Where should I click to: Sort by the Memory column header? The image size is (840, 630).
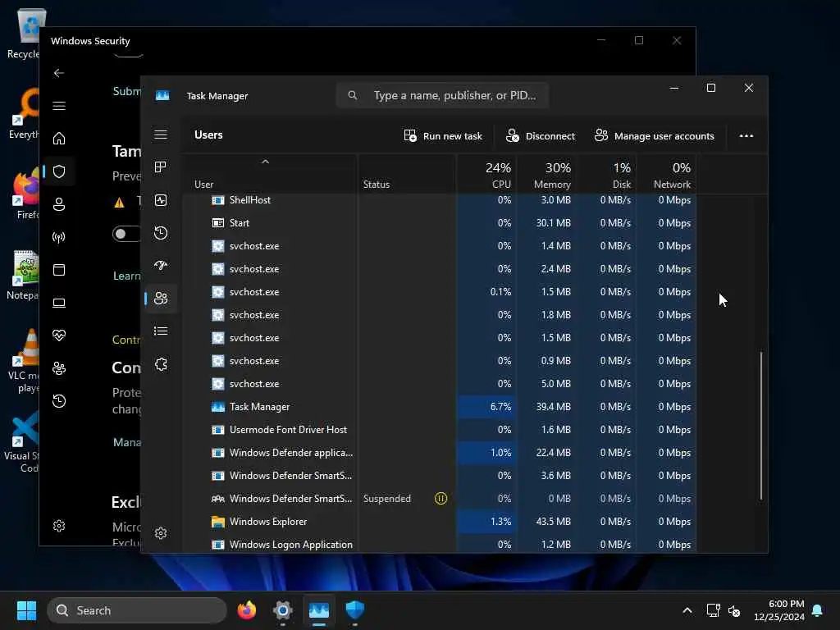coord(547,176)
